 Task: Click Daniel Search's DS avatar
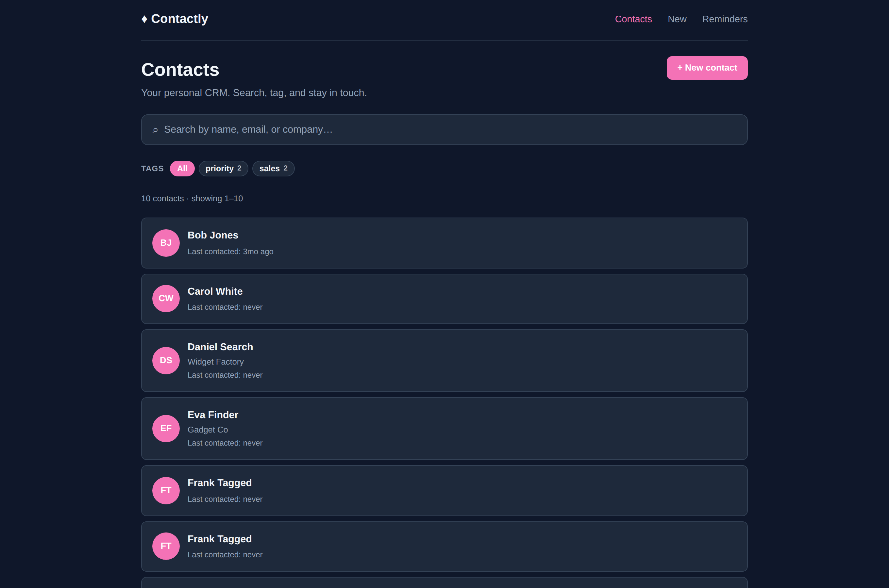[166, 360]
